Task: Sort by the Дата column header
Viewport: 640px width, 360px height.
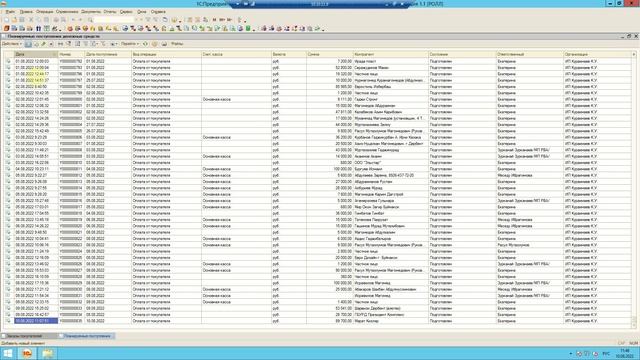Action: click(x=35, y=54)
